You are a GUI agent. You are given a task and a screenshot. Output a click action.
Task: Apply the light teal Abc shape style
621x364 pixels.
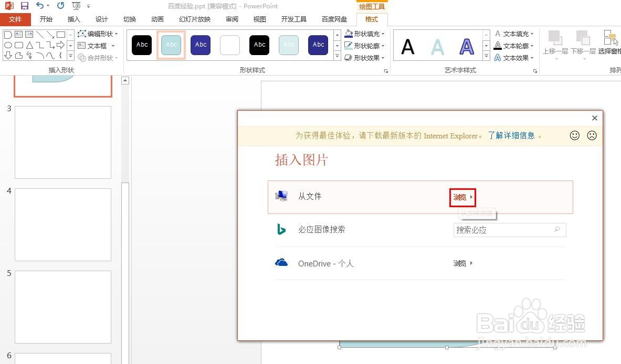(x=171, y=45)
